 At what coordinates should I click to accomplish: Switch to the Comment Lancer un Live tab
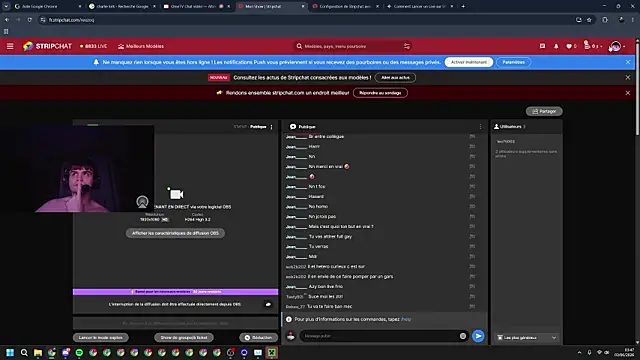coord(420,7)
